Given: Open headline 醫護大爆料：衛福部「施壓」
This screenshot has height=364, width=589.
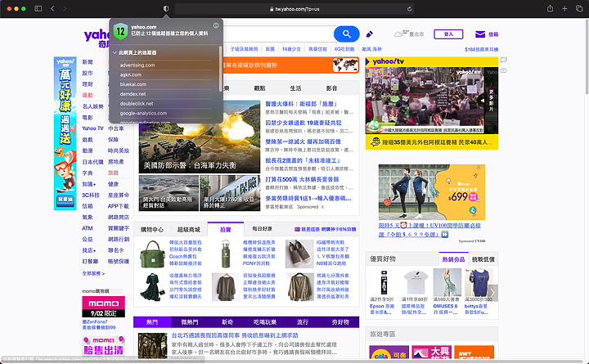Looking at the screenshot, I should tap(301, 104).
